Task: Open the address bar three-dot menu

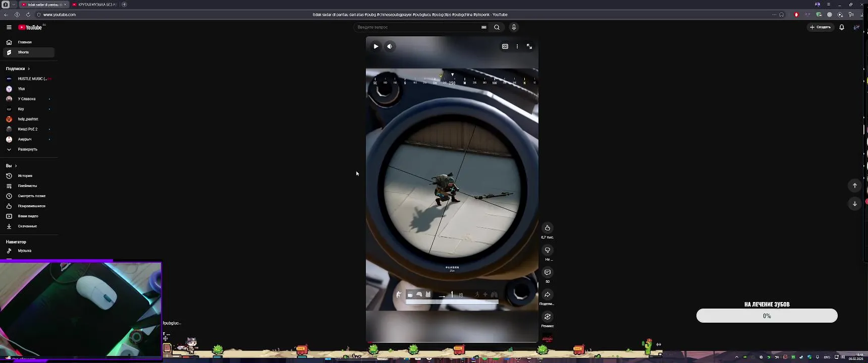Action: click(774, 15)
